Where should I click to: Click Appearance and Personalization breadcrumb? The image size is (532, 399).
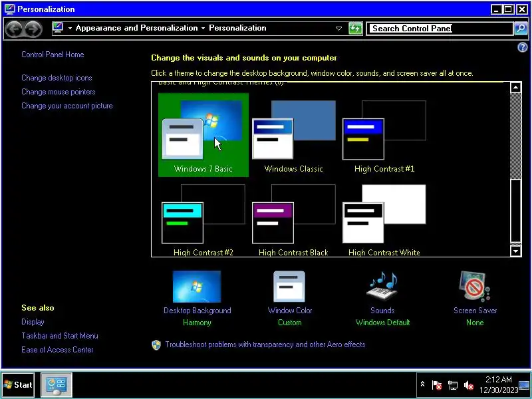coord(136,28)
